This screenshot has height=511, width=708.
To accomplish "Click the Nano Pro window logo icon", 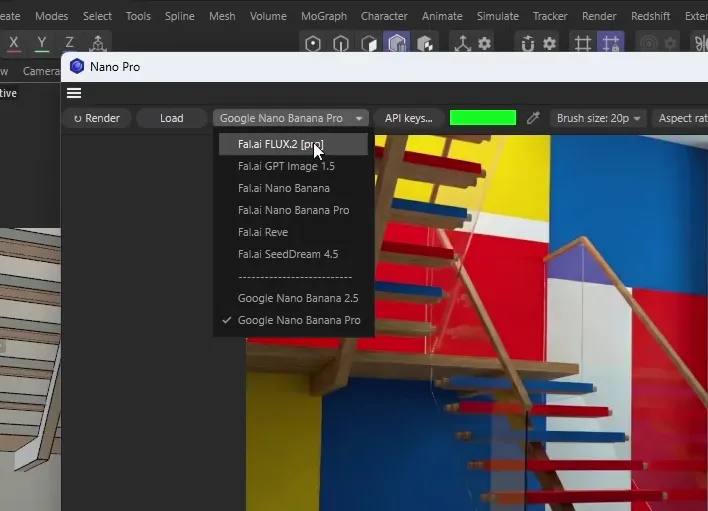I will (x=77, y=66).
